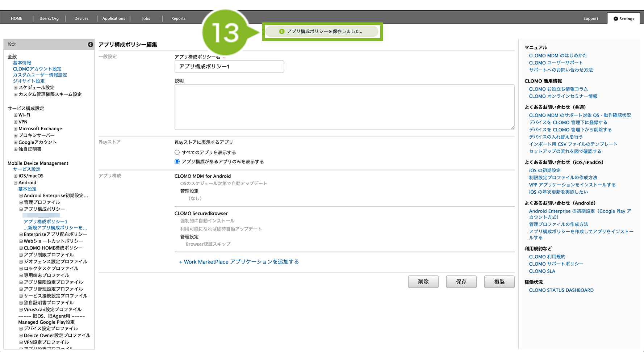
Task: Open the Applications menu tab
Action: (113, 18)
